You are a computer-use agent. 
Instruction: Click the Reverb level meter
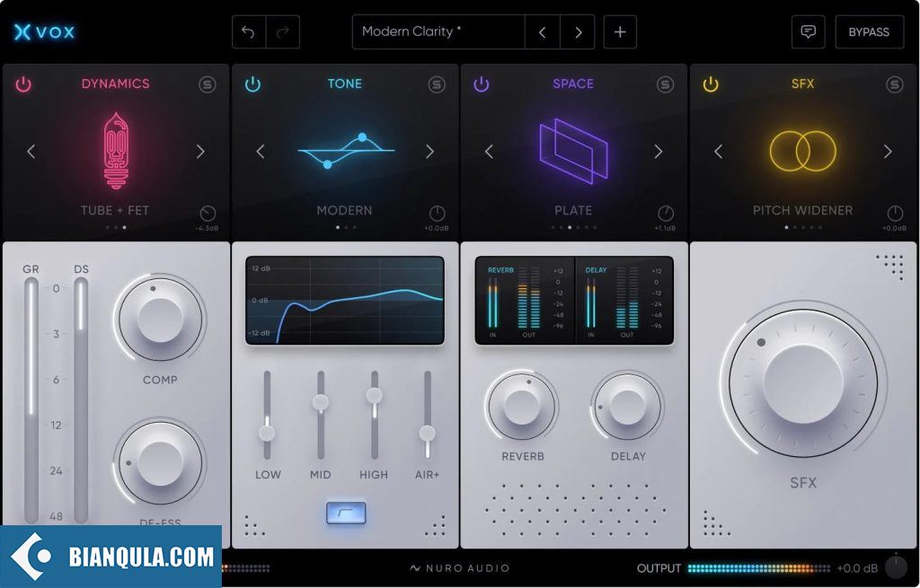525,300
